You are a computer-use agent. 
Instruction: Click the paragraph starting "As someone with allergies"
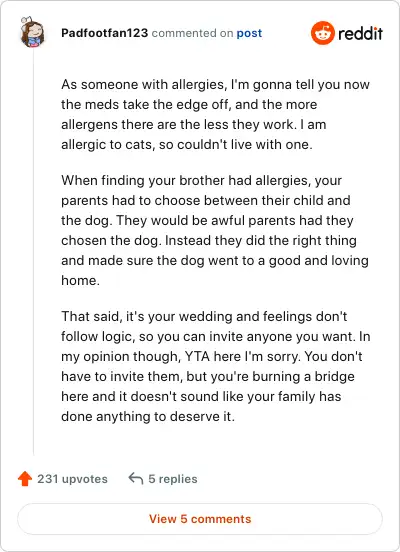point(215,114)
